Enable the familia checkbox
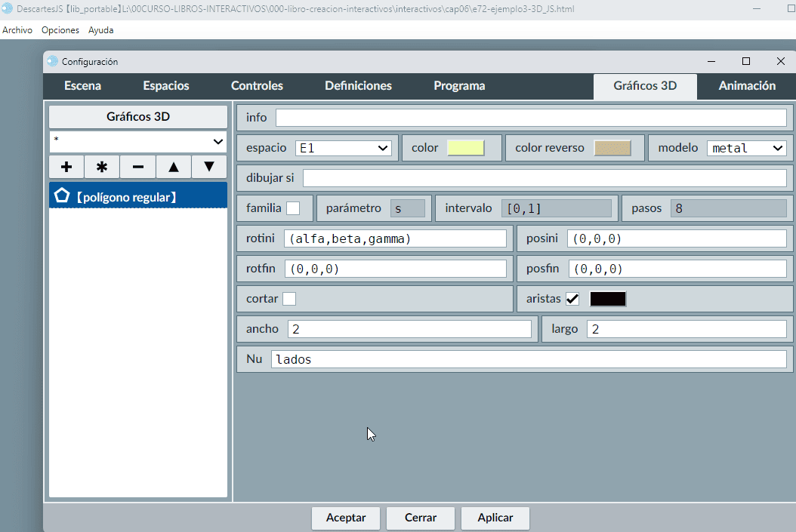Viewport: 796px width, 532px height. [293, 208]
